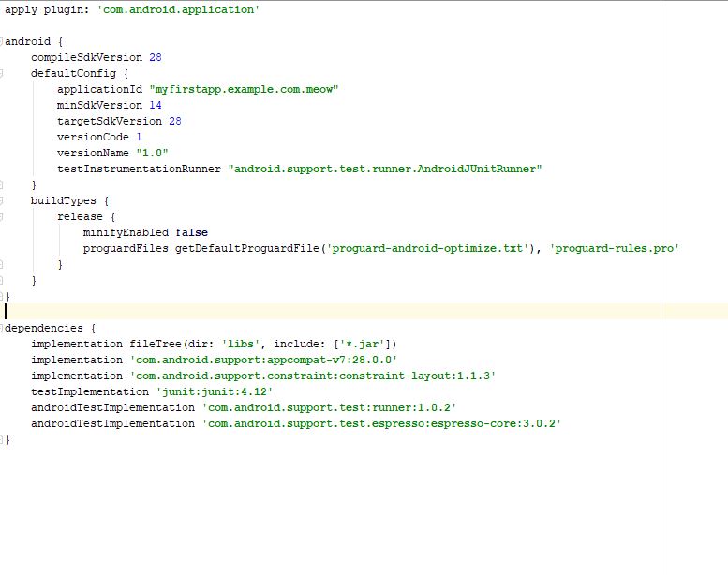Click the espresso-core:3.0.2 dependency string
Viewport: 728px width, 575px height.
pos(381,423)
